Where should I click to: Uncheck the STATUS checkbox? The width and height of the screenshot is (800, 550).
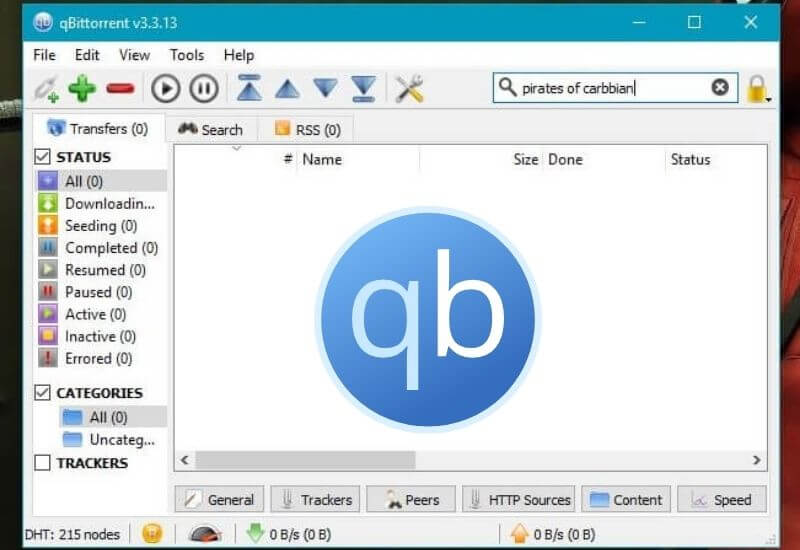tap(43, 157)
